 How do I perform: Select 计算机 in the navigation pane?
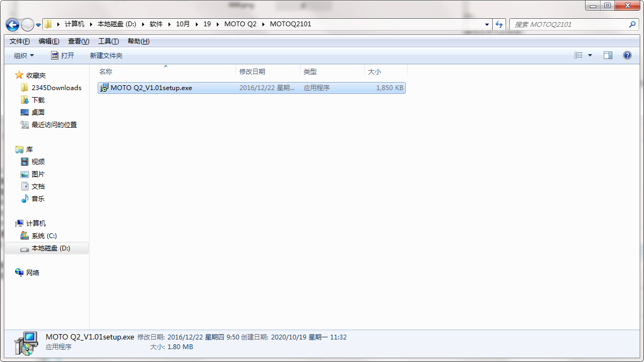pyautogui.click(x=36, y=223)
